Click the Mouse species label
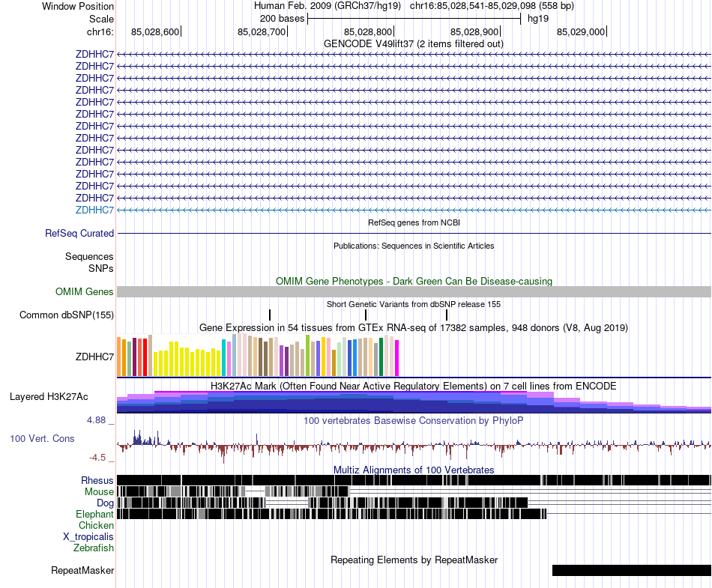Image resolution: width=712 pixels, height=588 pixels. 99,492
